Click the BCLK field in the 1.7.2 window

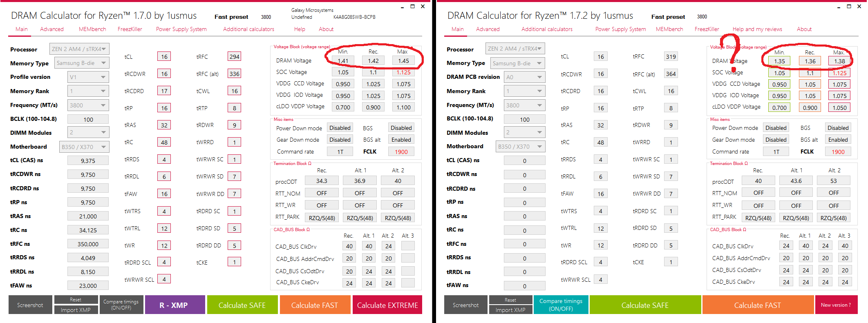525,119
